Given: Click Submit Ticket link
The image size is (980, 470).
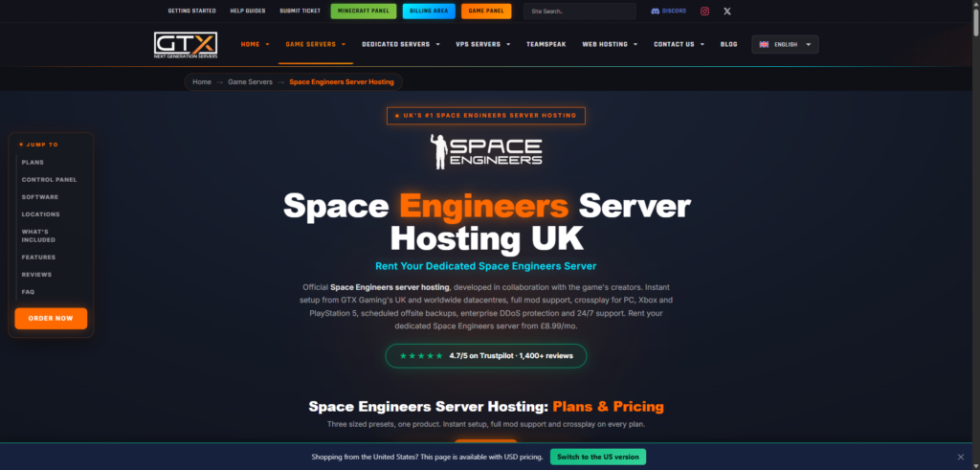Looking at the screenshot, I should coord(300,11).
